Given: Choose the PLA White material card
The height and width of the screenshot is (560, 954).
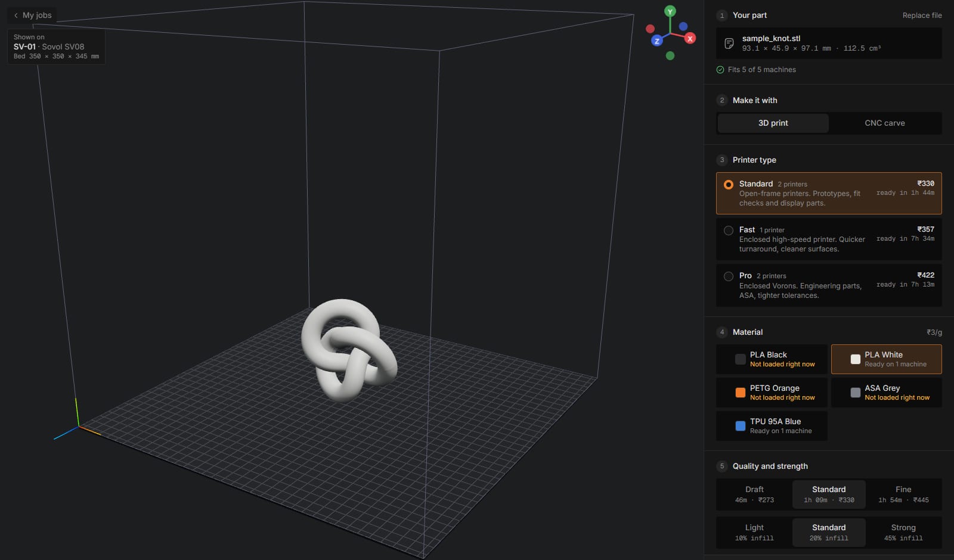Looking at the screenshot, I should (x=887, y=359).
